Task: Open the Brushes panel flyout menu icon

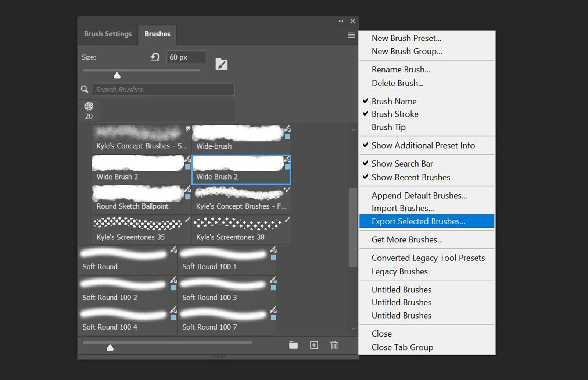Action: [351, 35]
